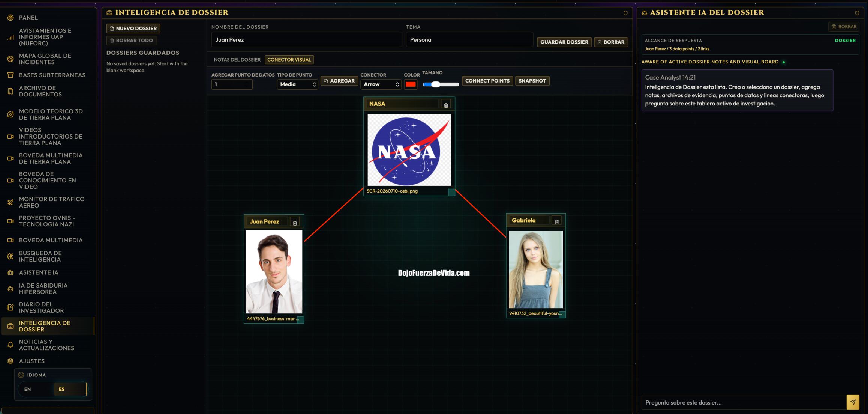Click Borrar button next to Guardar Dossier
Screen dimensions: 868x414
pyautogui.click(x=611, y=42)
